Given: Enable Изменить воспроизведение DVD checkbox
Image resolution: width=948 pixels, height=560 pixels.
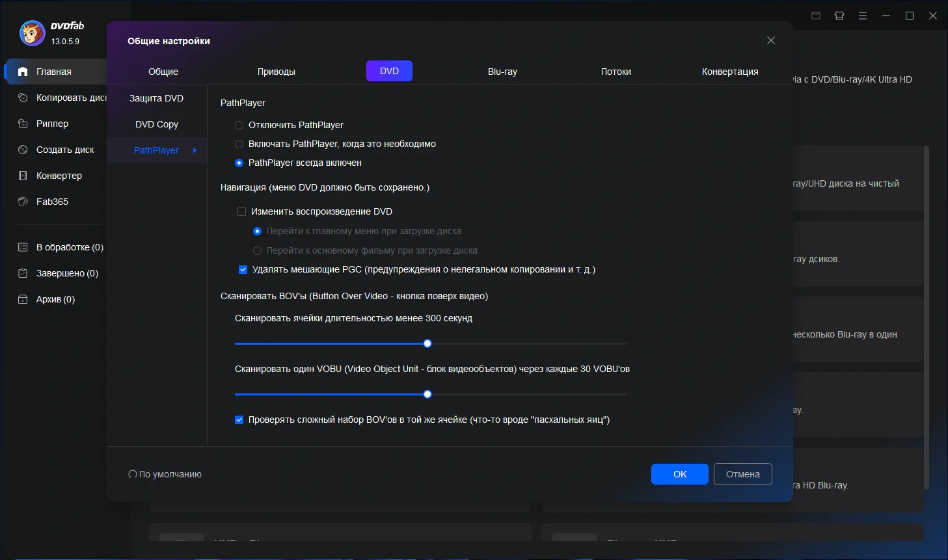Looking at the screenshot, I should [241, 211].
